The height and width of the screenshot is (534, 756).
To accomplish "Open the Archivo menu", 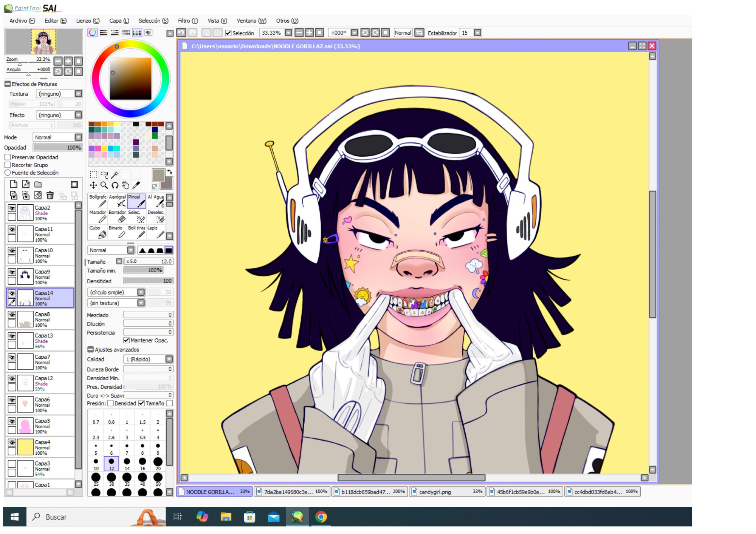I will [x=22, y=21].
